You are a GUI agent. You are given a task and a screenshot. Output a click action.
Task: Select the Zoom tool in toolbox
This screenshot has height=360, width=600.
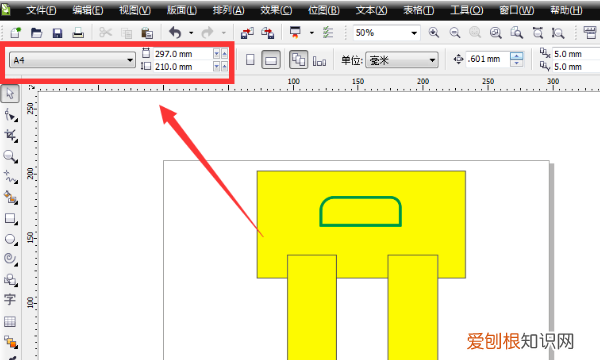coord(10,156)
